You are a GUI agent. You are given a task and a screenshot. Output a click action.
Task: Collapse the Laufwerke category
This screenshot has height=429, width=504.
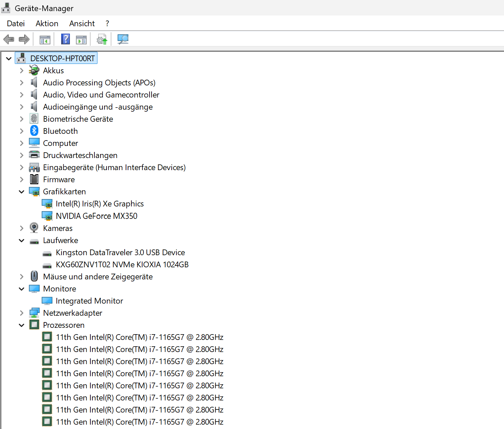pyautogui.click(x=22, y=240)
